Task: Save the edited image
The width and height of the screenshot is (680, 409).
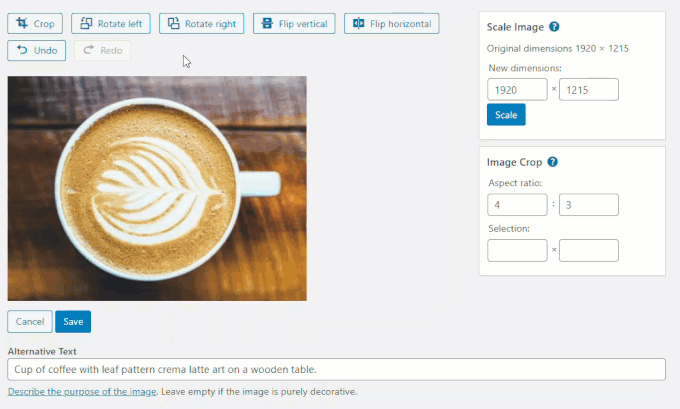Action: [73, 321]
